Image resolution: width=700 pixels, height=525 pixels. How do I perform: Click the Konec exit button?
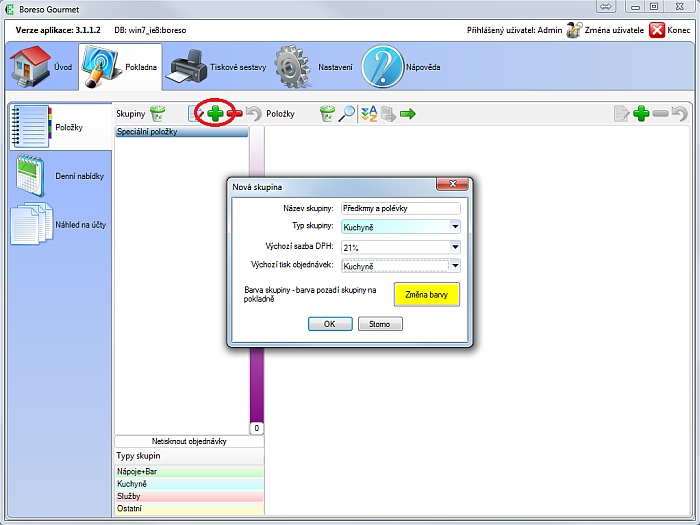[670, 30]
